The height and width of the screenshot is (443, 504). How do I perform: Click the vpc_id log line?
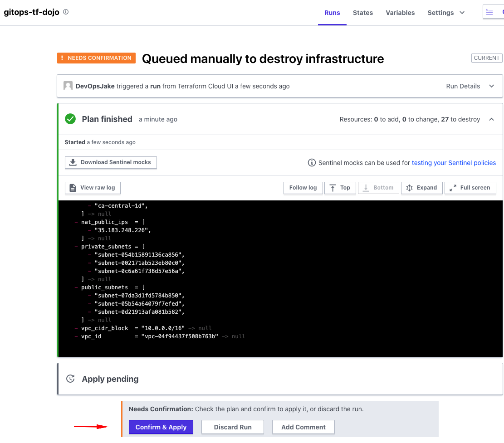click(x=160, y=336)
